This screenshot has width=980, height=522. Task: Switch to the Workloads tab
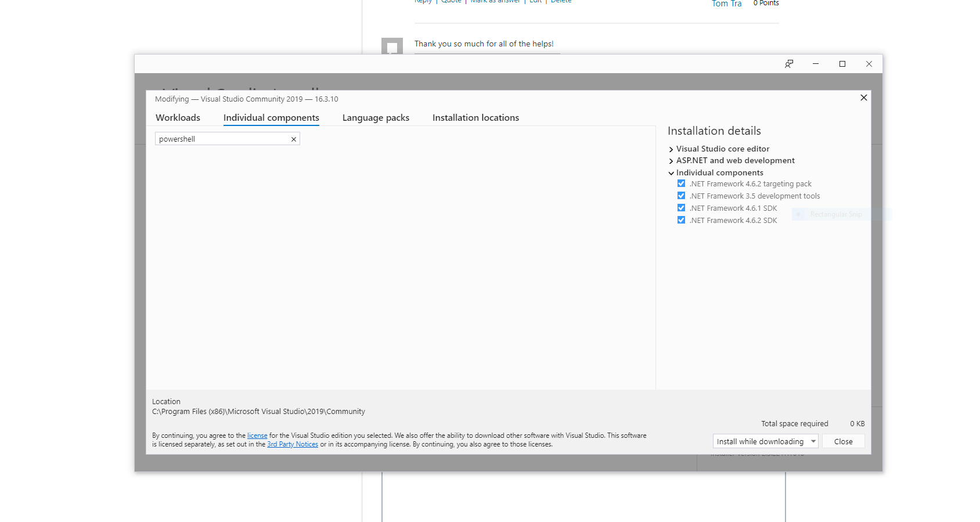178,117
